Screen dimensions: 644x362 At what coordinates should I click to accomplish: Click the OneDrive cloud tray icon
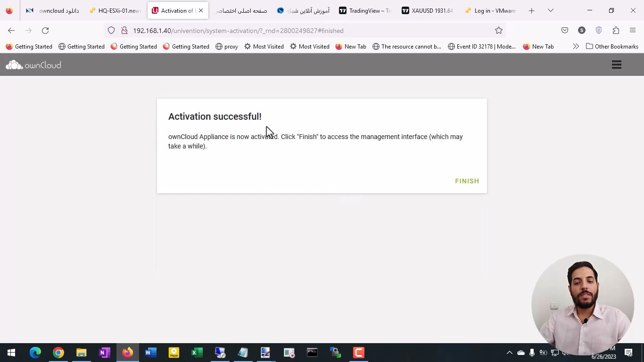click(x=520, y=353)
